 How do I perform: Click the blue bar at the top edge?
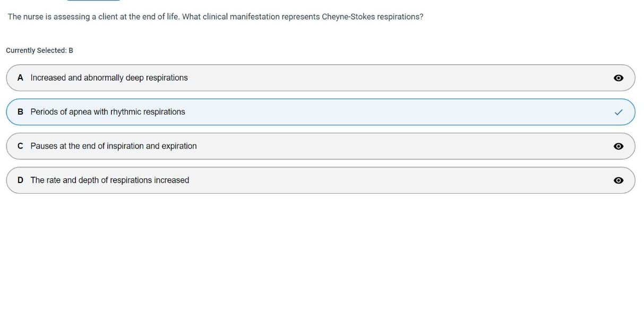click(x=93, y=1)
